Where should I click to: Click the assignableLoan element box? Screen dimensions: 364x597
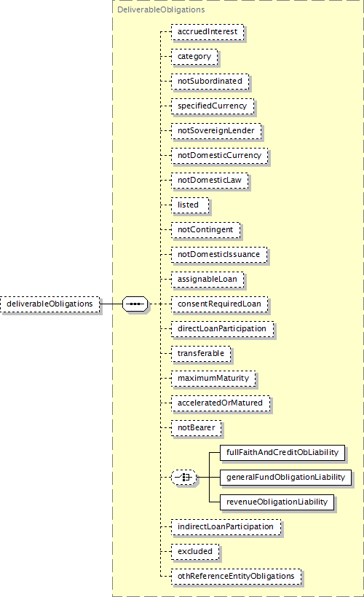click(207, 279)
